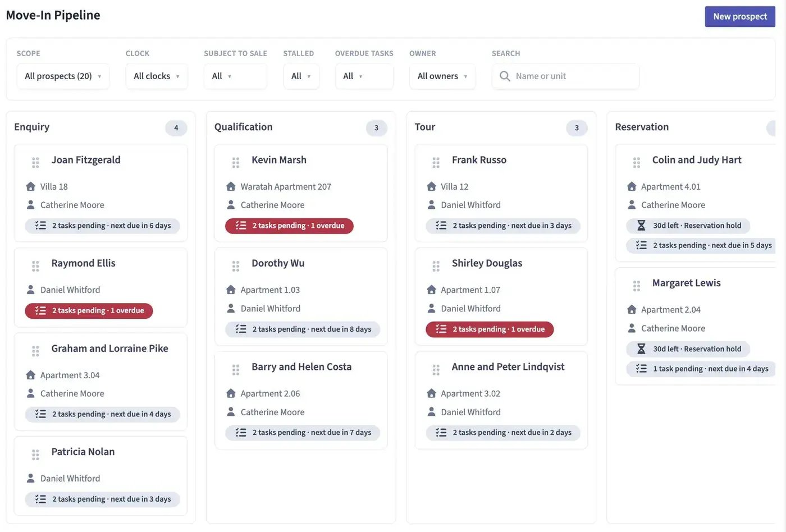The image size is (786, 532).
Task: Click person icon beside Daniel Whitford on Patricia Nolan card
Action: tap(30, 478)
